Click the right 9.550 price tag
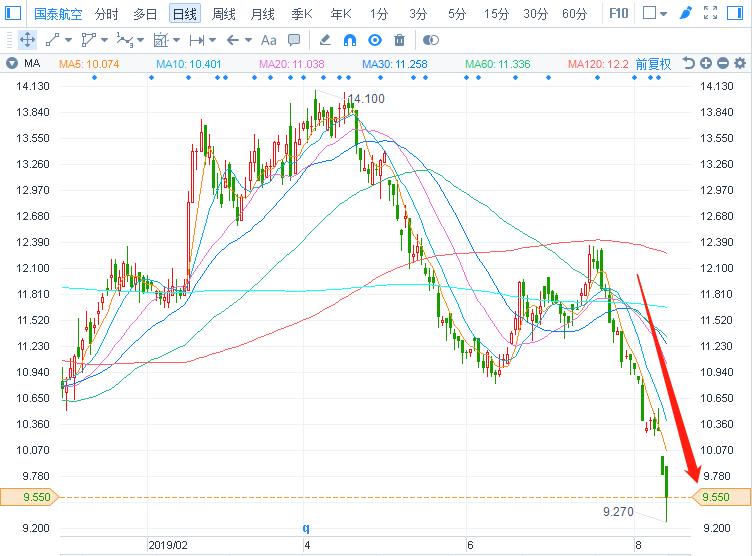Viewport: 752px width, 556px height. 721,497
